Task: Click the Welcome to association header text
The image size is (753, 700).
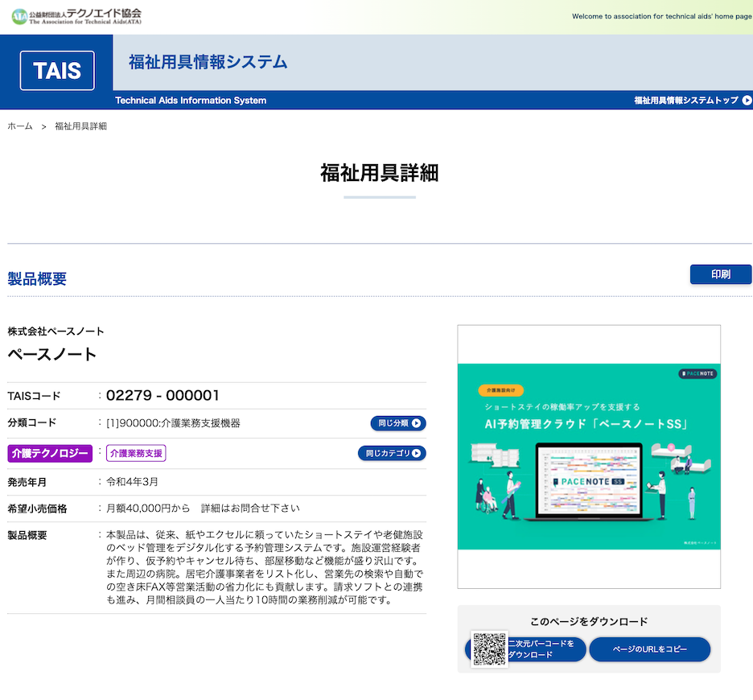Action: point(661,16)
